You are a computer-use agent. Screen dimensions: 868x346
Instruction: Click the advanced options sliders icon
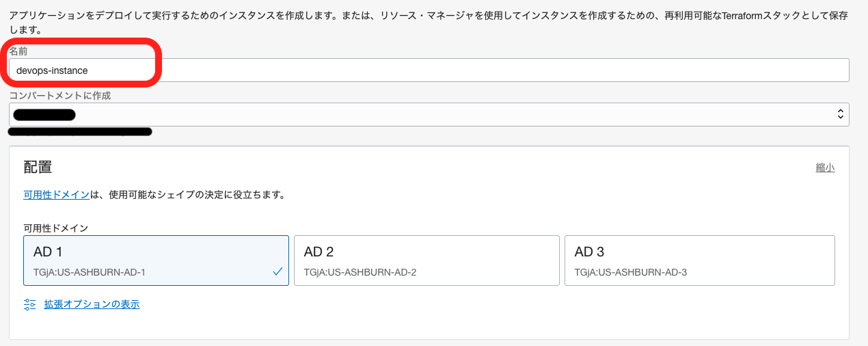click(x=29, y=304)
